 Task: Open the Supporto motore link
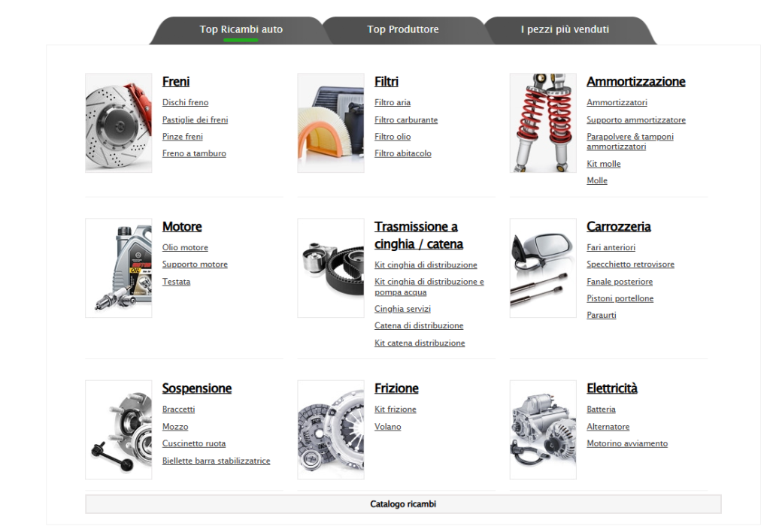[195, 264]
